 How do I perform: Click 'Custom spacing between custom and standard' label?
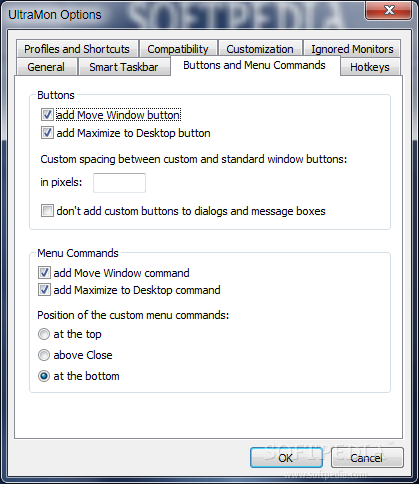(x=194, y=159)
